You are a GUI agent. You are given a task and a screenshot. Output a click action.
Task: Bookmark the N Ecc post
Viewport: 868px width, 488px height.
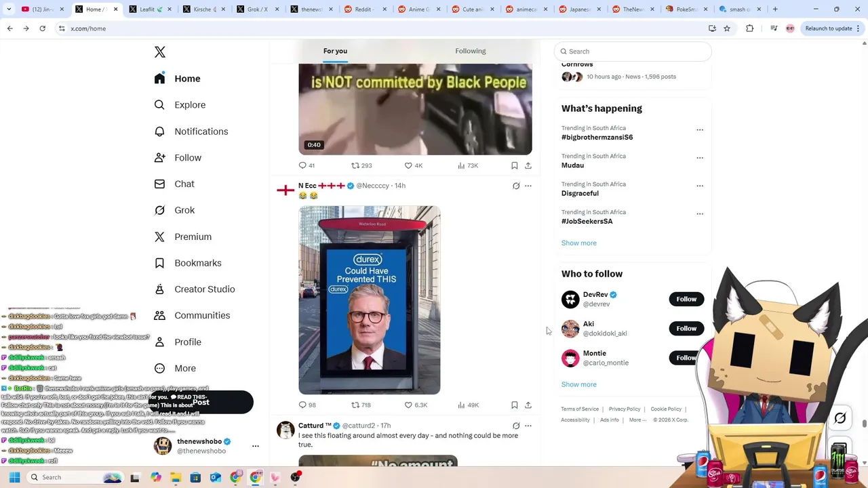[x=515, y=405]
